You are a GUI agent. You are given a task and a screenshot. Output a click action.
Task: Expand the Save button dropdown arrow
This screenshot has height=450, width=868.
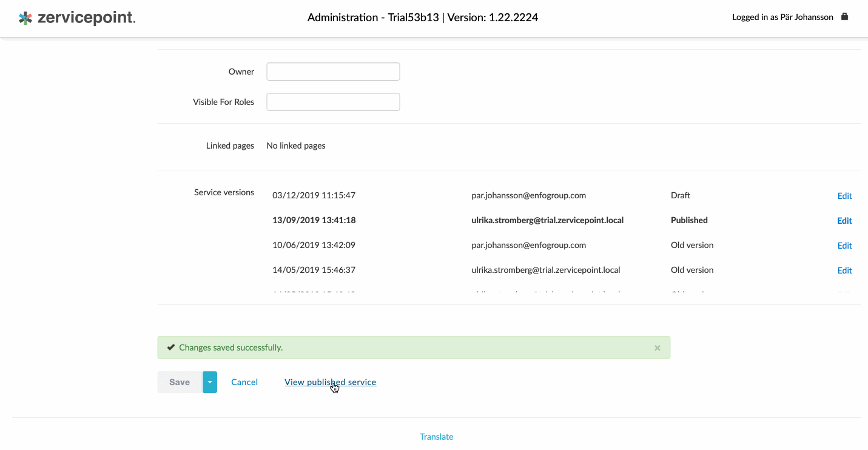pos(209,382)
